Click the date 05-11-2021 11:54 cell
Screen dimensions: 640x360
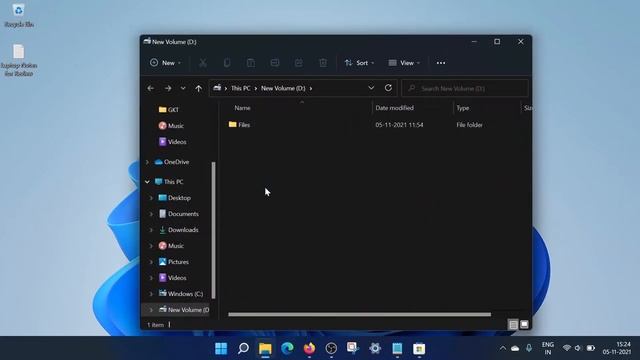tap(399, 125)
